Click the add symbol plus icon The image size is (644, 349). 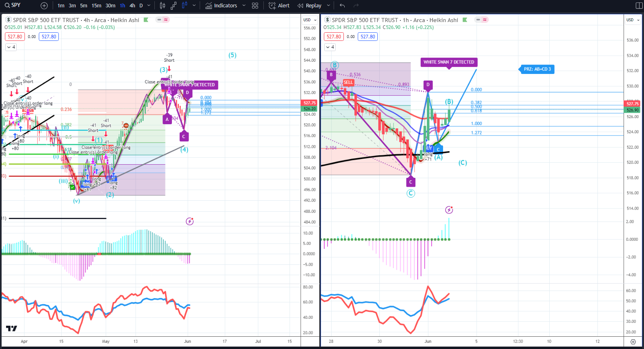[x=44, y=6]
